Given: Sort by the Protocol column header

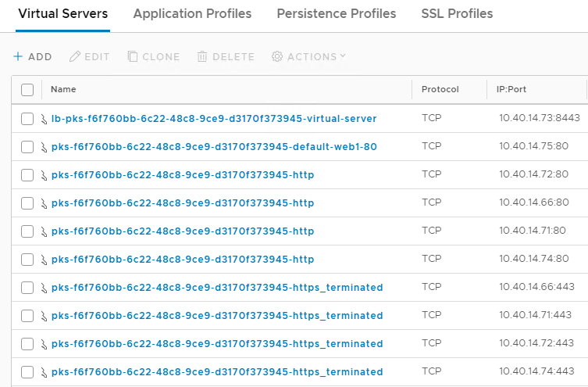Looking at the screenshot, I should pyautogui.click(x=440, y=90).
